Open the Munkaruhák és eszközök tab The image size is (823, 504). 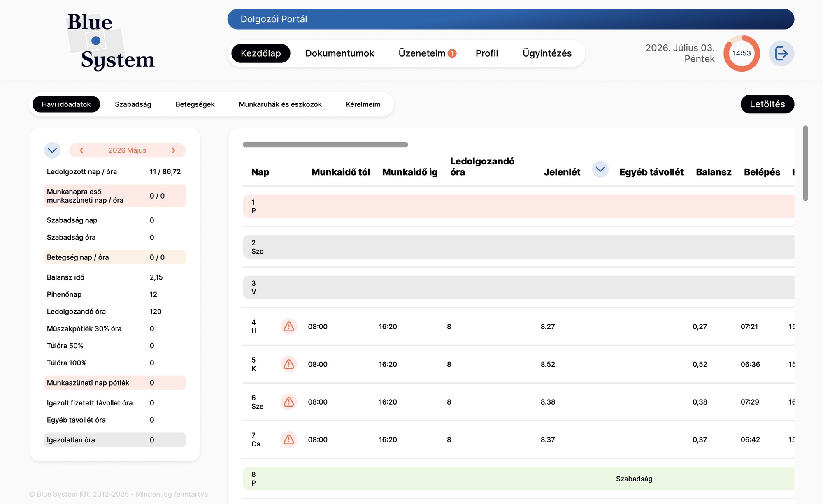point(280,104)
